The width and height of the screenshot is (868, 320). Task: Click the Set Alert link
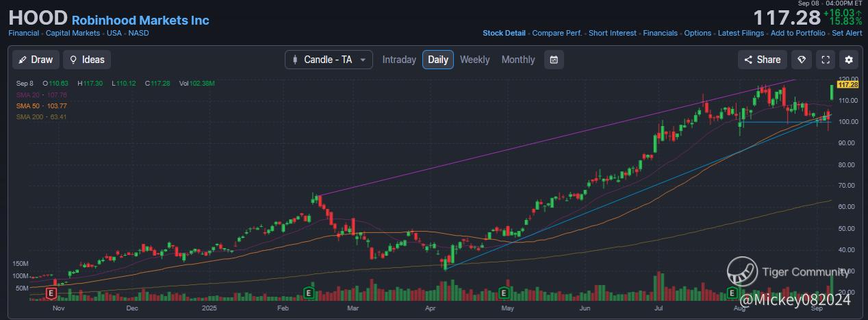(x=847, y=33)
